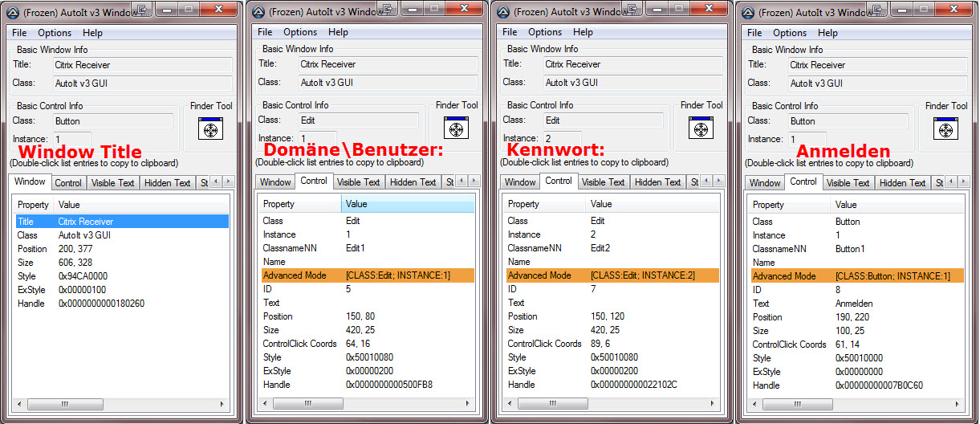Open the File menu in the Window Title window

(19, 33)
